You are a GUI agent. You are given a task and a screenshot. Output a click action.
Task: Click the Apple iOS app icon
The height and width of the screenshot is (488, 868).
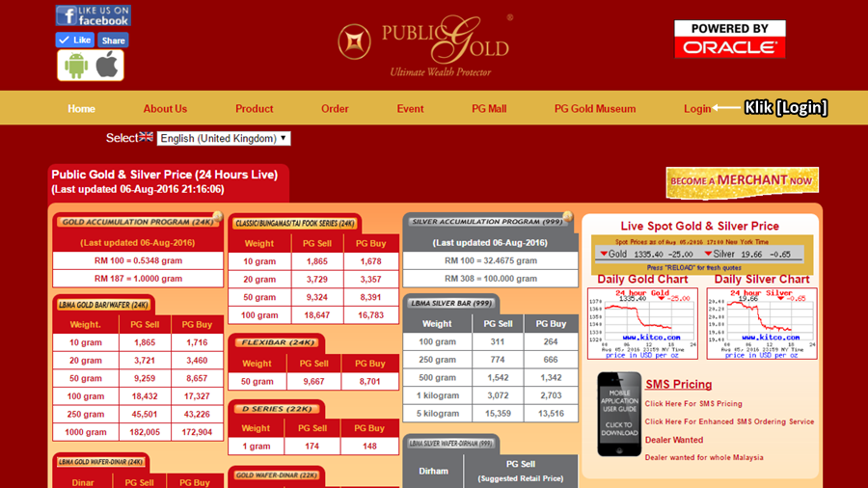pyautogui.click(x=107, y=65)
